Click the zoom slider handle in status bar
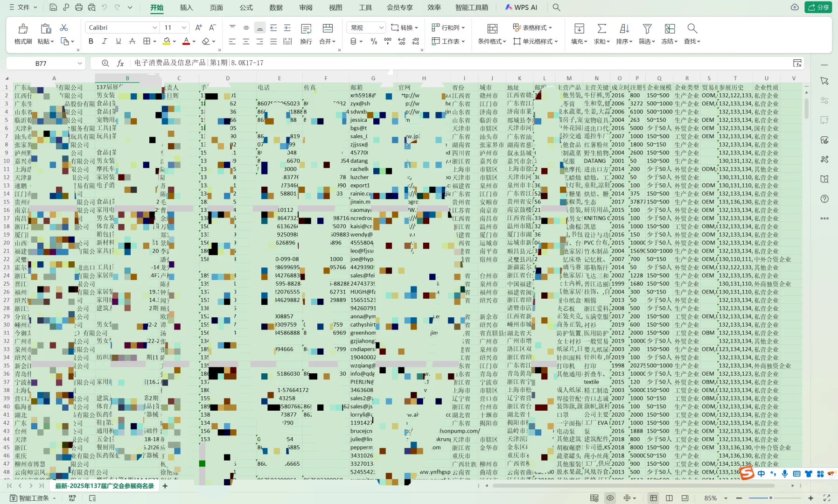 pyautogui.click(x=771, y=498)
